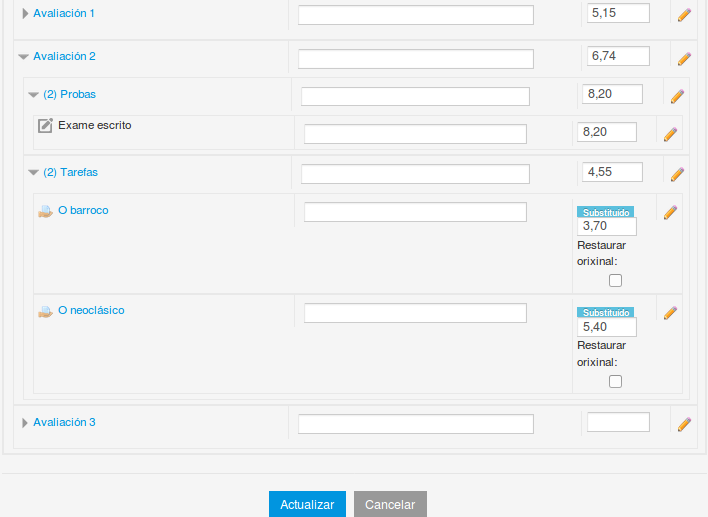This screenshot has height=517, width=708.
Task: Collapse the Probas subcategory arrow
Action: tap(34, 95)
